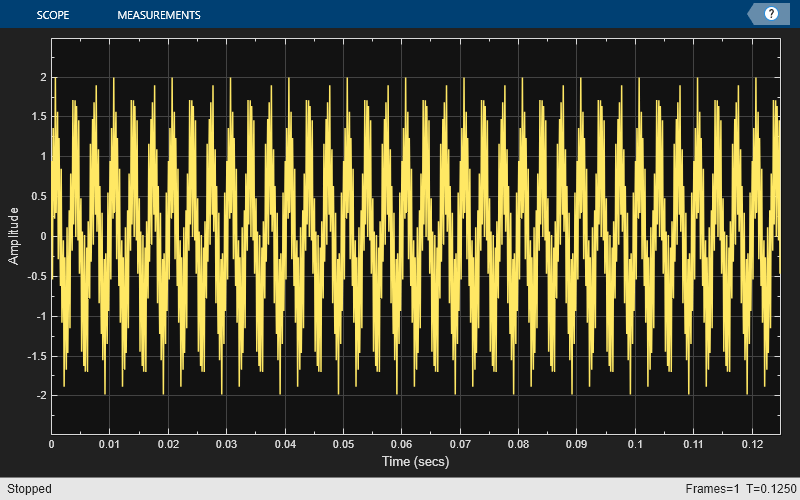Switch to the MEASUREMENTS tab
Screen dimensions: 800x500
(x=158, y=15)
